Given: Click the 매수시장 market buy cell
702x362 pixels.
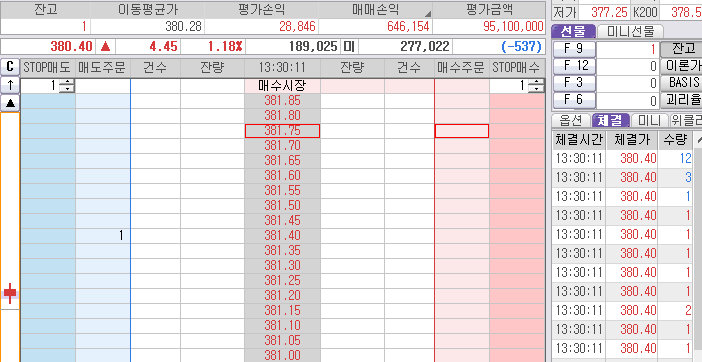Looking at the screenshot, I should (x=282, y=86).
